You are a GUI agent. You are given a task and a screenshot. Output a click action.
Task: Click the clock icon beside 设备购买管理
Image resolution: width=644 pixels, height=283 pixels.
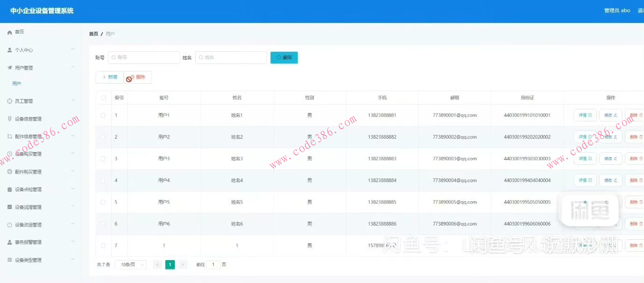(x=9, y=154)
